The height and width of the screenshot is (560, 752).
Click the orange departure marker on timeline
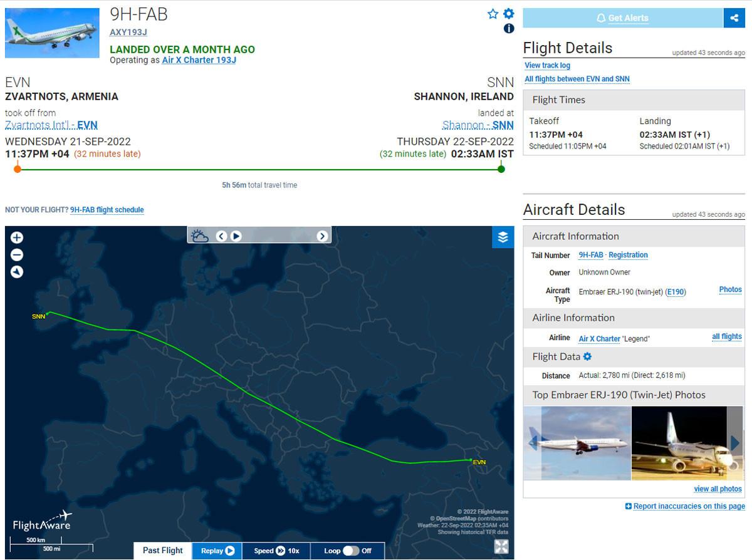tap(18, 169)
